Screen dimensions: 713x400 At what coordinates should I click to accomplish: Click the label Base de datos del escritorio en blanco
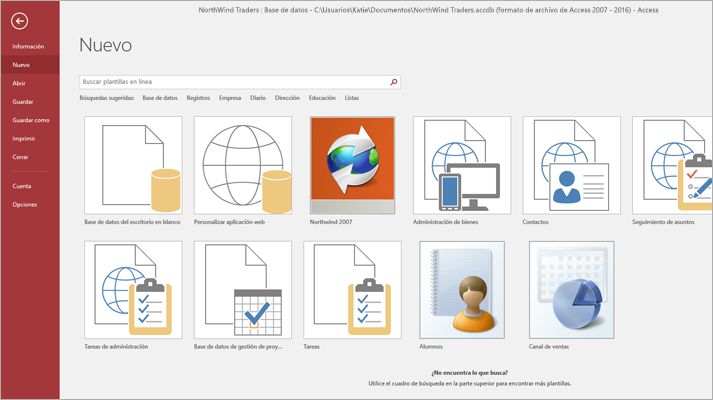point(132,222)
